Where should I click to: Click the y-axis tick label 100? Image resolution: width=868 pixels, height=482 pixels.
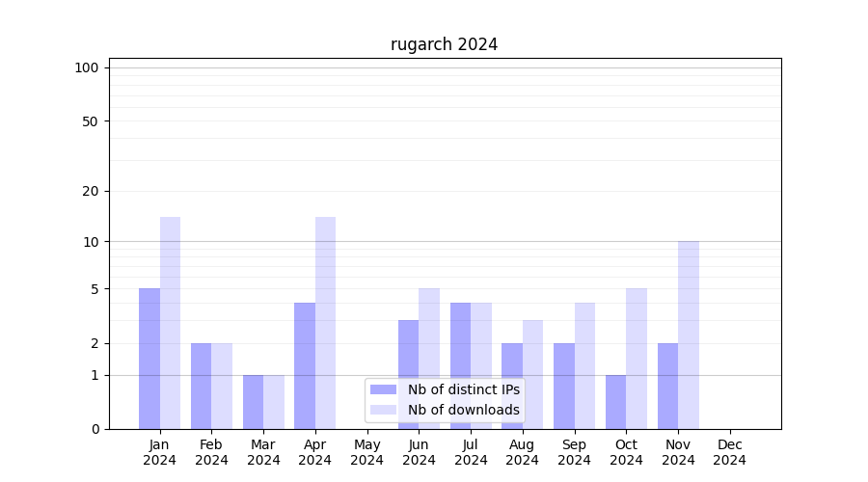87,67
